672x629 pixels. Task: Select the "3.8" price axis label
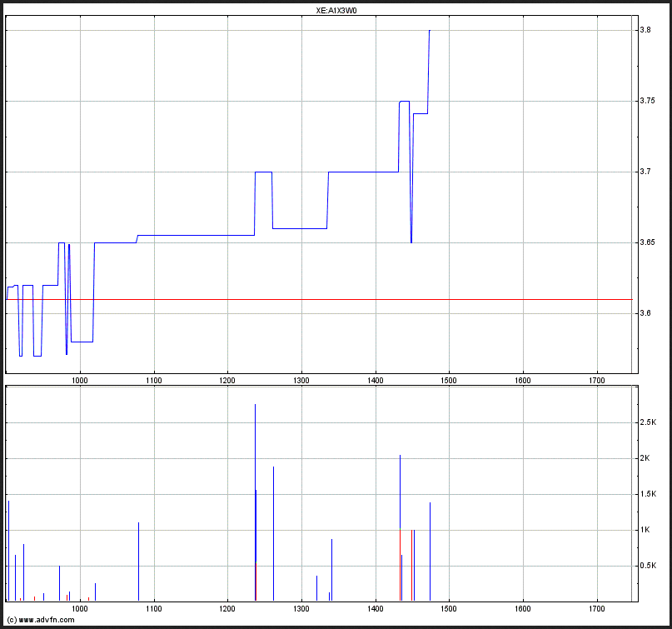click(645, 30)
